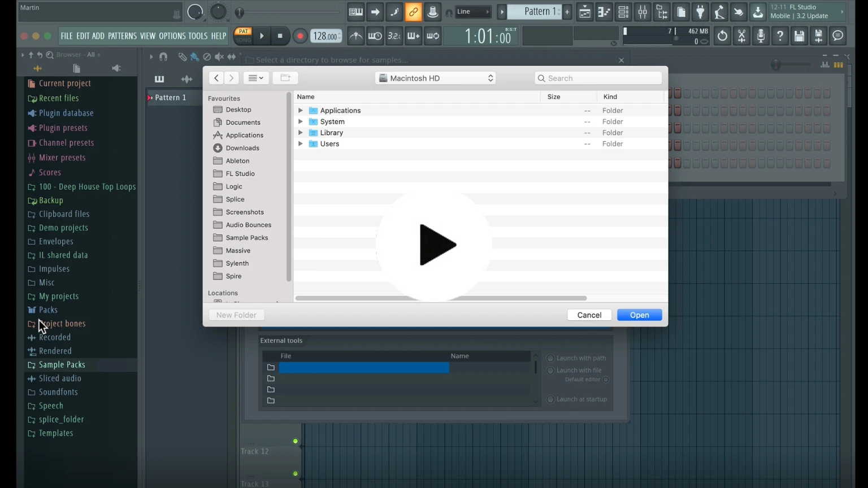868x488 pixels.
Task: Open the VIEW menu
Action: [x=147, y=36]
